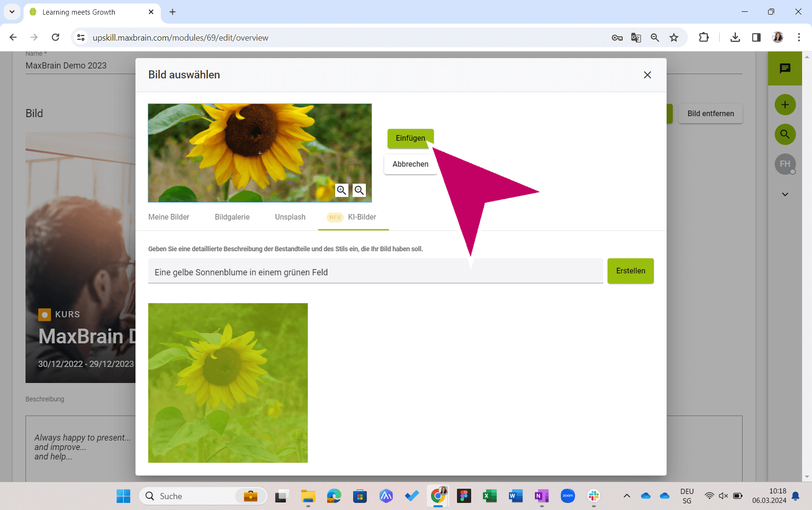Image resolution: width=812 pixels, height=510 pixels.
Task: Open the tab search dropdown arrow
Action: tap(12, 12)
